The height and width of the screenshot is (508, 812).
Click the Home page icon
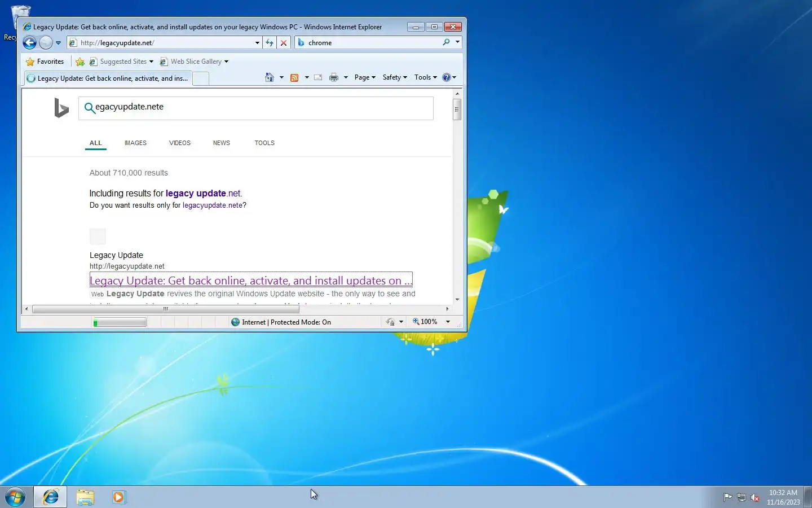coord(270,77)
